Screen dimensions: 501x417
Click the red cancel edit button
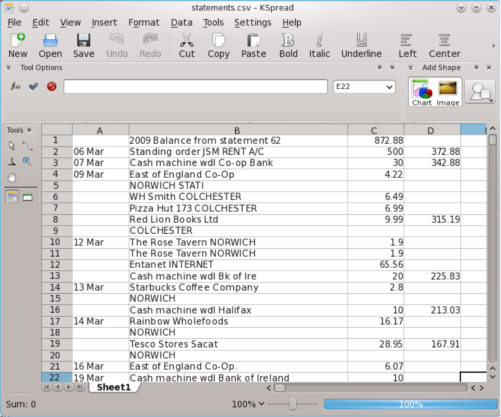click(51, 87)
